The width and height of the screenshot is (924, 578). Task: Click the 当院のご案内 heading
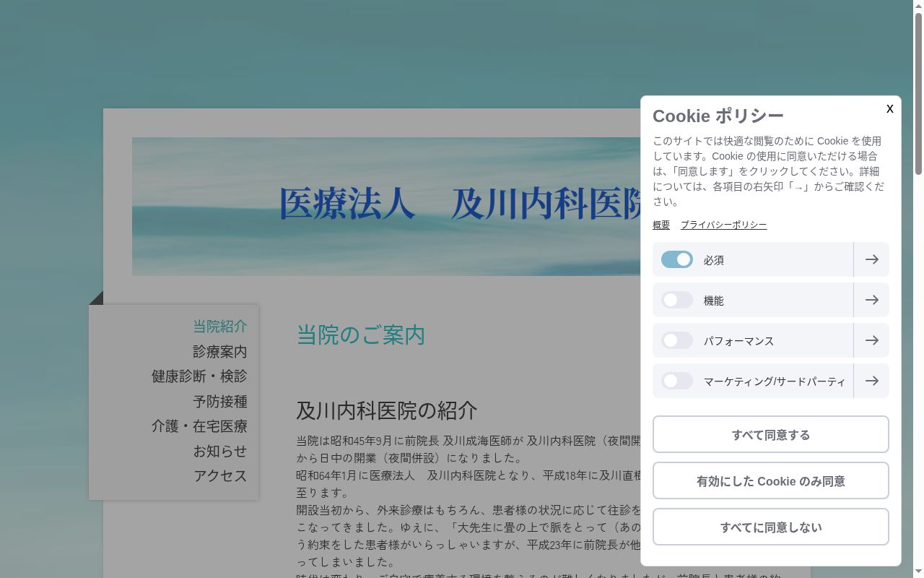coord(360,335)
